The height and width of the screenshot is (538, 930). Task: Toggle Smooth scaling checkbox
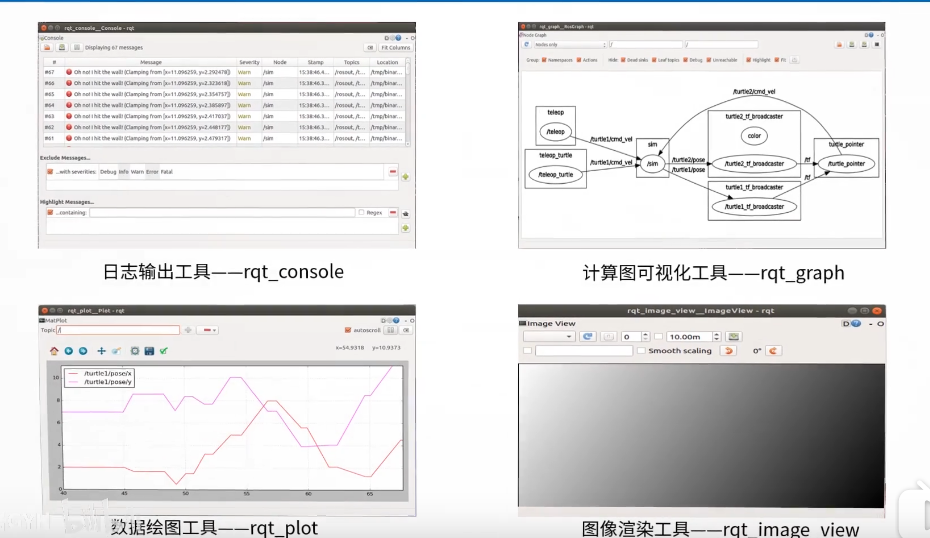coord(641,351)
